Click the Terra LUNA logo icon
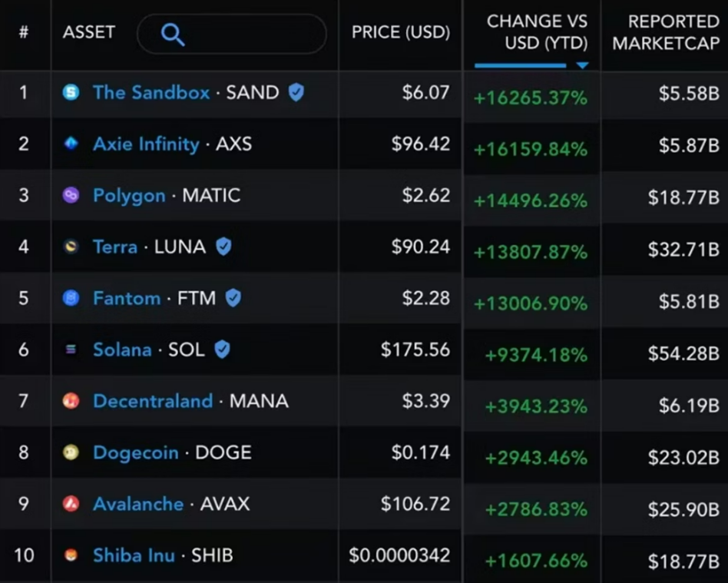The image size is (728, 583). [71, 247]
